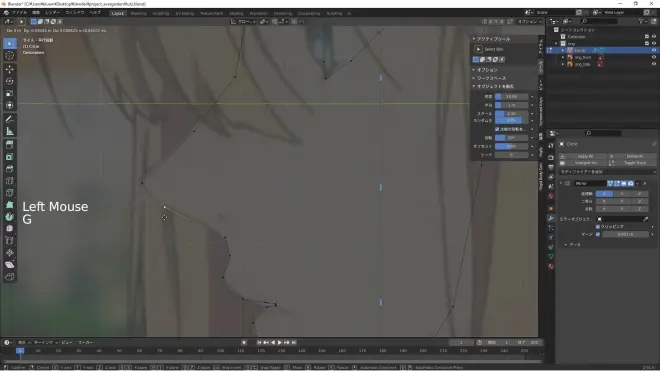Expand the Circle object in outliner
The height and width of the screenshot is (371, 660).
click(563, 50)
